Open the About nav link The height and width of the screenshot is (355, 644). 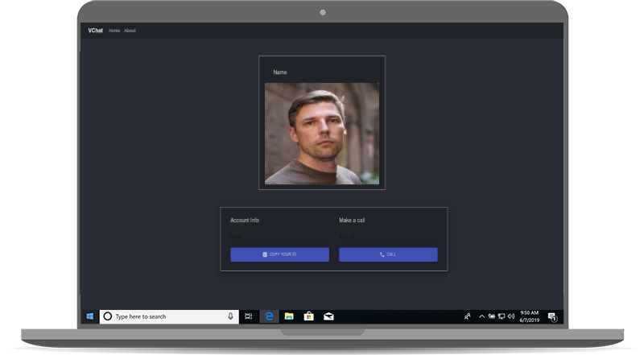pyautogui.click(x=130, y=31)
